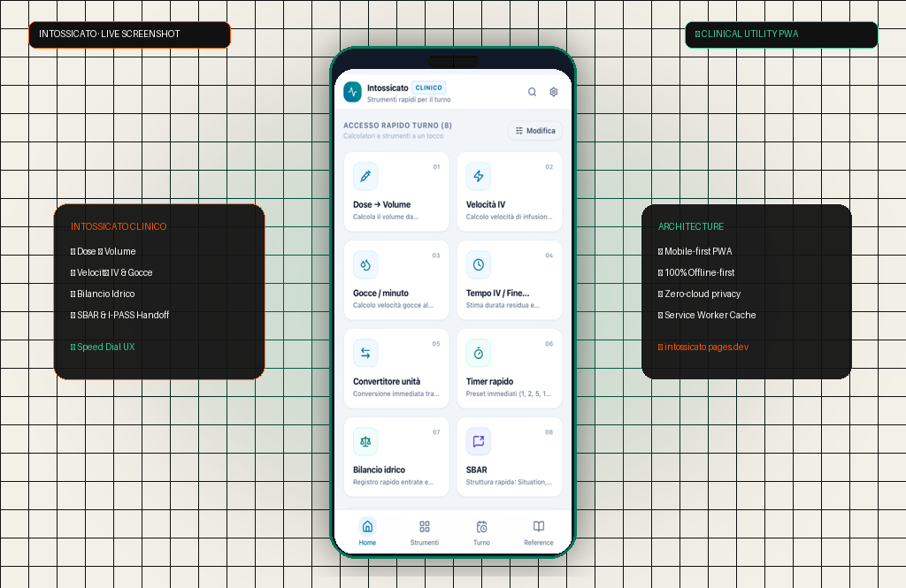The width and height of the screenshot is (906, 588).
Task: Click the intossicato.pages.dev link
Action: point(706,347)
